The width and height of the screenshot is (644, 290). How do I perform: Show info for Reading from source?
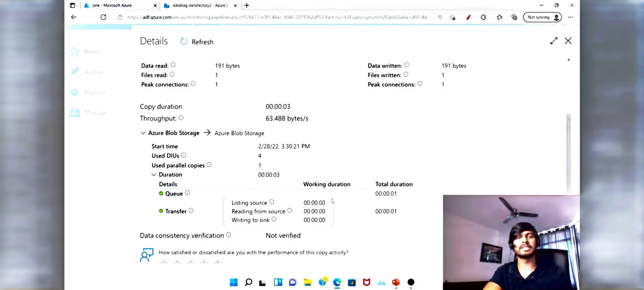pyautogui.click(x=290, y=211)
